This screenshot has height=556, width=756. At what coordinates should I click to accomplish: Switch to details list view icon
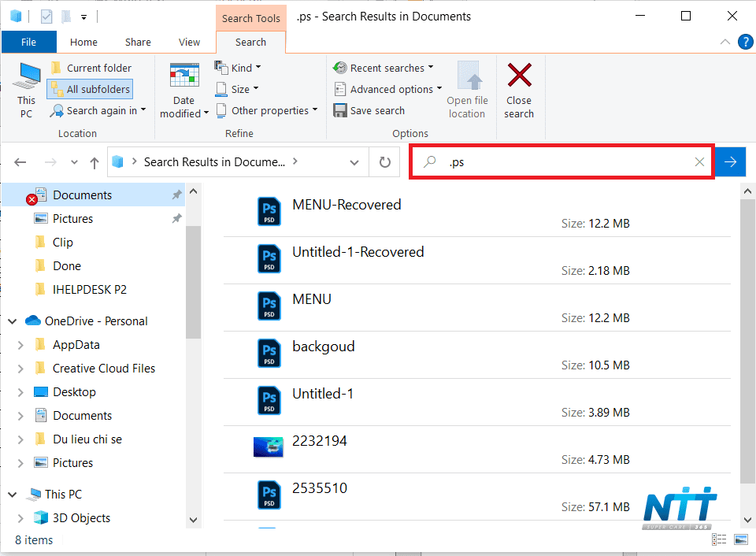[719, 539]
